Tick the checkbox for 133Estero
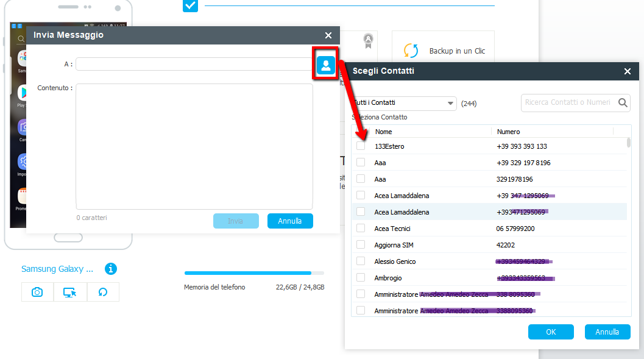The image size is (644, 359). [361, 146]
